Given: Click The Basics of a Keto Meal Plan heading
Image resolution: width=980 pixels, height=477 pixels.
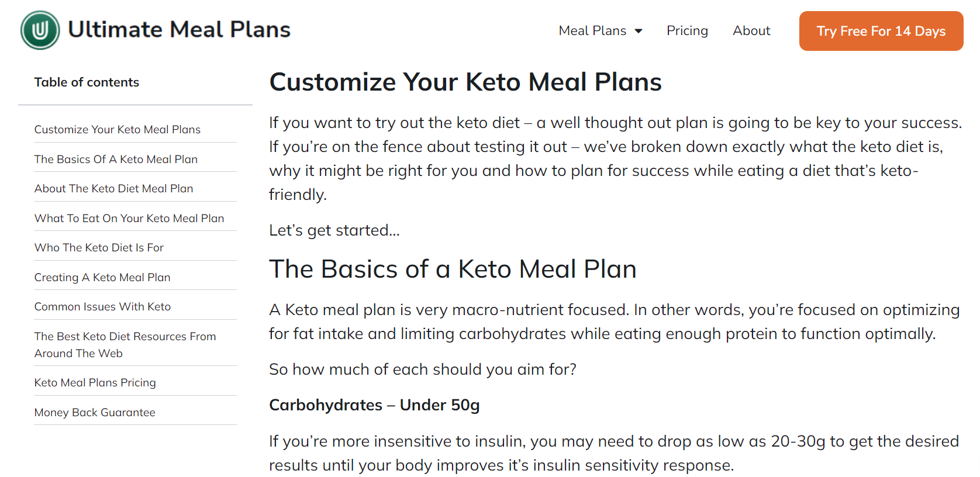Looking at the screenshot, I should pos(453,269).
